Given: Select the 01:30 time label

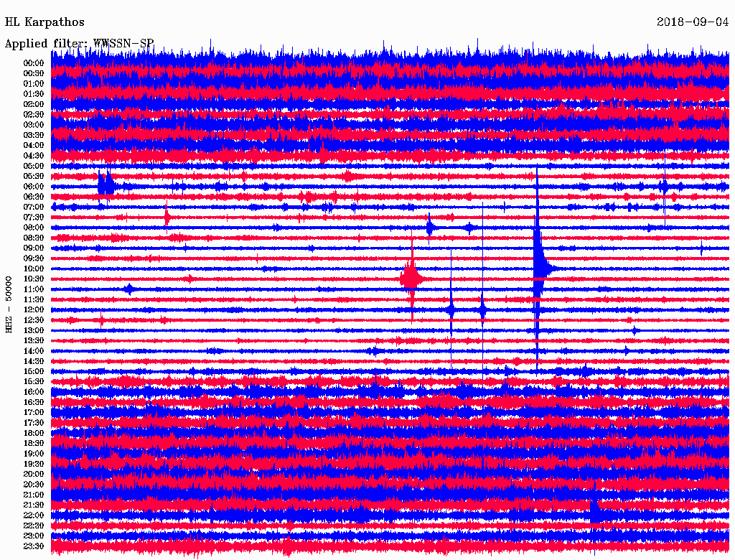Looking at the screenshot, I should pyautogui.click(x=34, y=94).
